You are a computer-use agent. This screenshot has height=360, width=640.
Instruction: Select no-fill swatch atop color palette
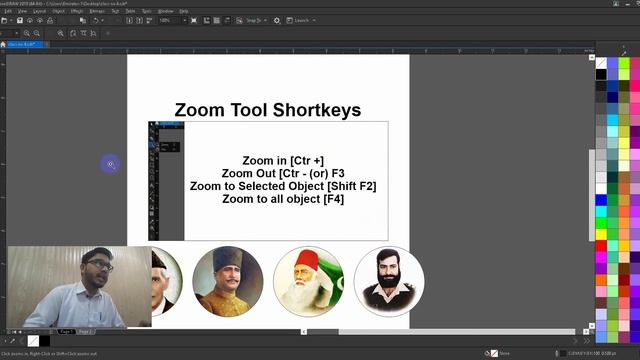point(601,63)
